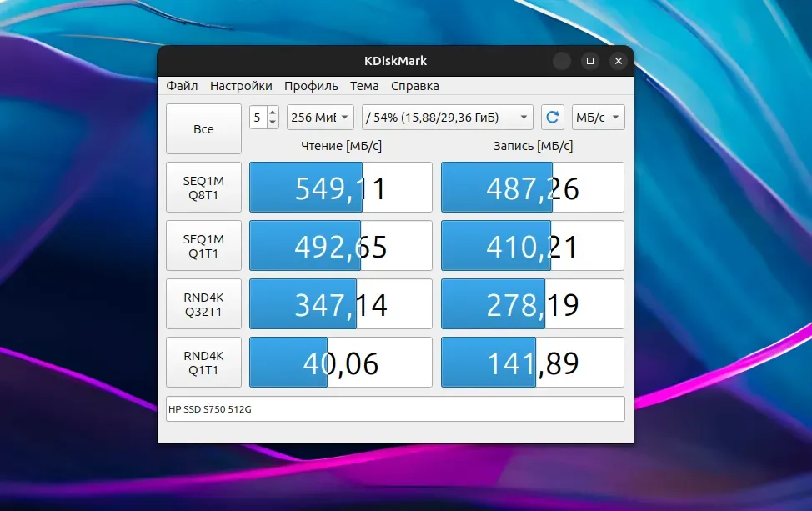Viewport: 812px width, 511px height.
Task: Open the Профиль menu
Action: pyautogui.click(x=311, y=86)
